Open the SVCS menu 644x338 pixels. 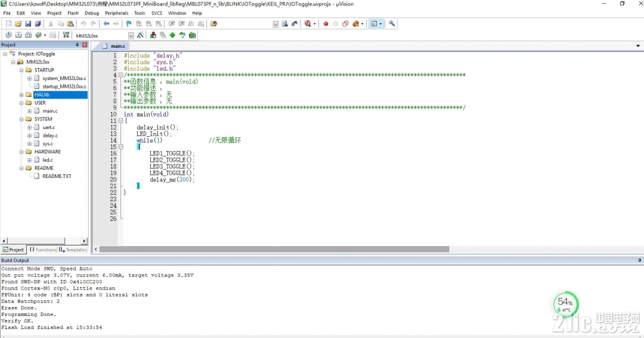pos(156,13)
